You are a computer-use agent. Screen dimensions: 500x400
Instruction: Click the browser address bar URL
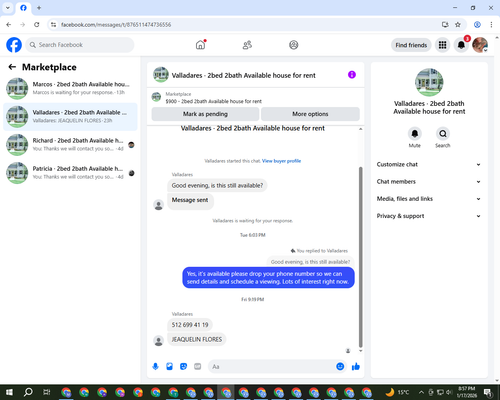[x=116, y=25]
